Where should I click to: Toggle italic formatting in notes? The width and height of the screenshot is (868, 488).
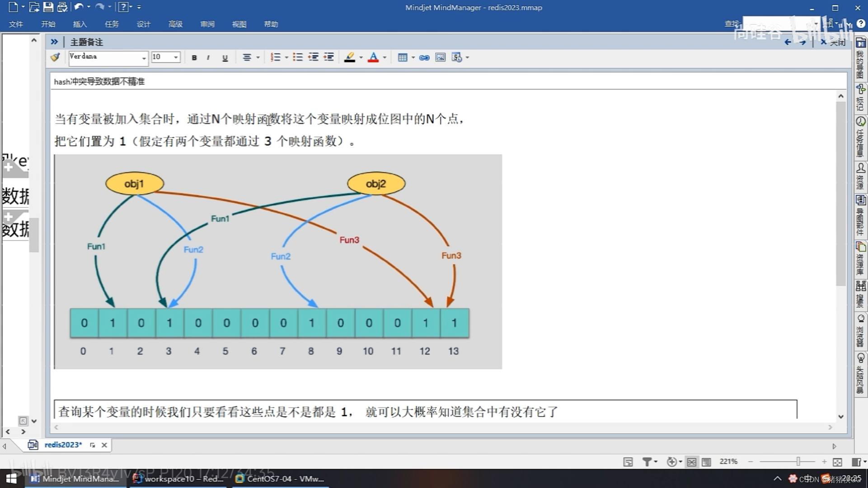click(x=208, y=57)
